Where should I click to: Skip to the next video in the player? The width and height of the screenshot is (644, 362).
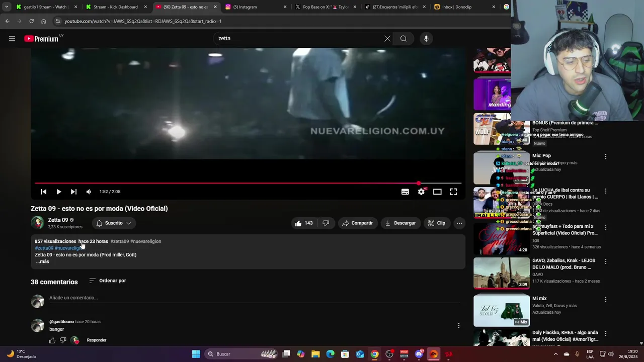coord(74,192)
